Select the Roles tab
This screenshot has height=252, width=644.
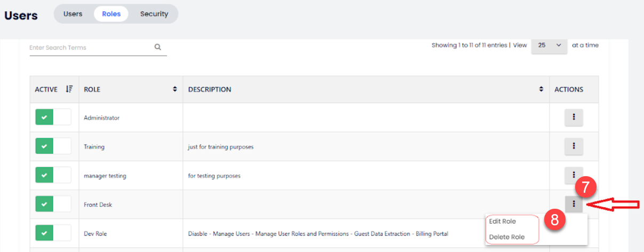point(111,14)
